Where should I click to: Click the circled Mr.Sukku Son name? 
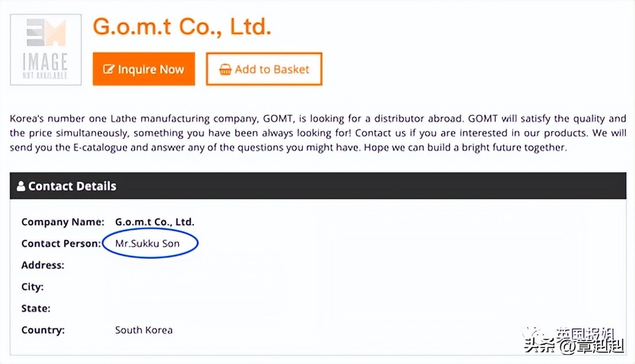148,243
